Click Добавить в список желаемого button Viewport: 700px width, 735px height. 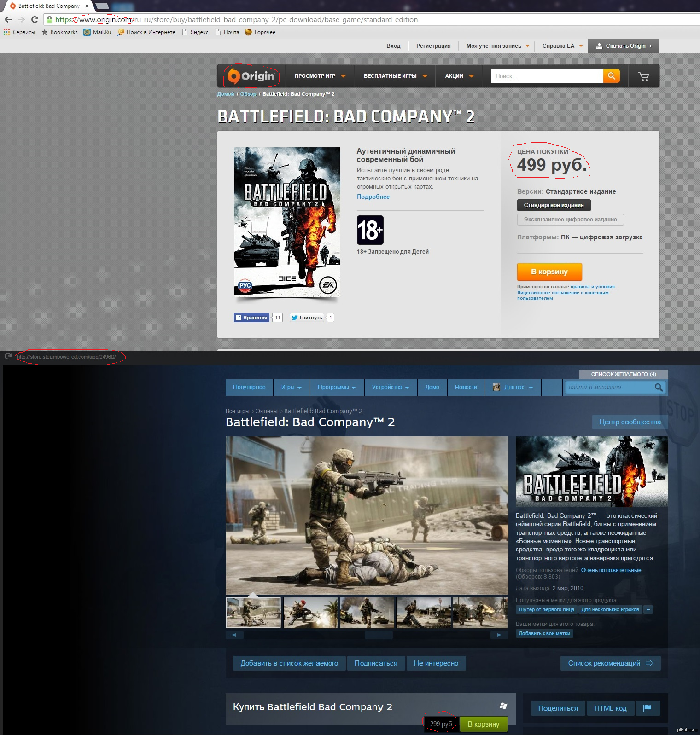(x=289, y=663)
